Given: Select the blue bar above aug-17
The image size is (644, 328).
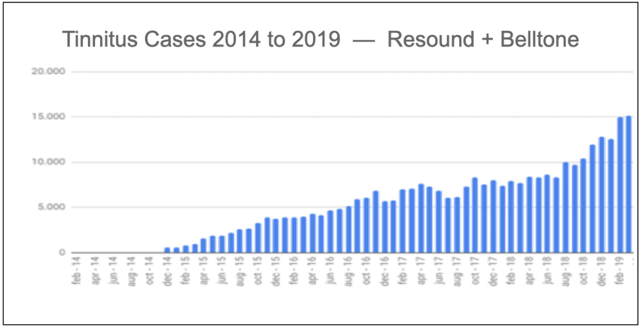Looking at the screenshot, I should pyautogui.click(x=457, y=225).
